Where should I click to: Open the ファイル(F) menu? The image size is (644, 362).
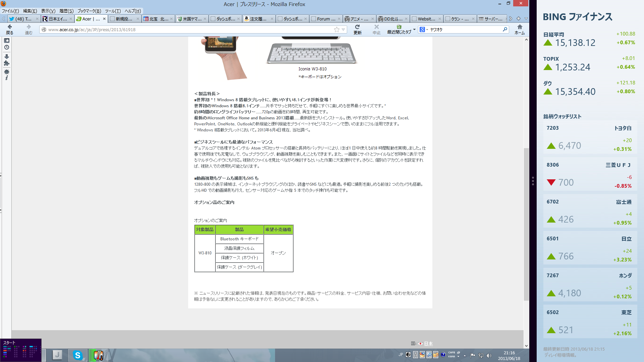point(10,11)
